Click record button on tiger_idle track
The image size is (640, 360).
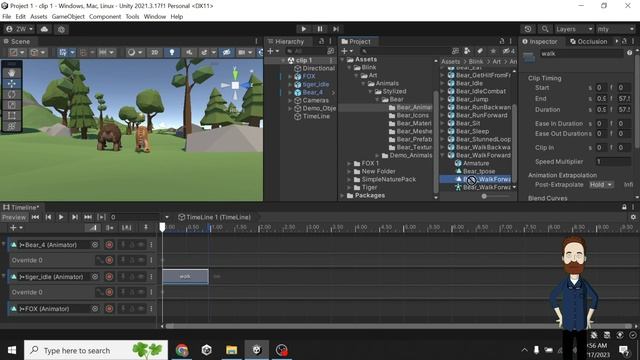click(109, 277)
